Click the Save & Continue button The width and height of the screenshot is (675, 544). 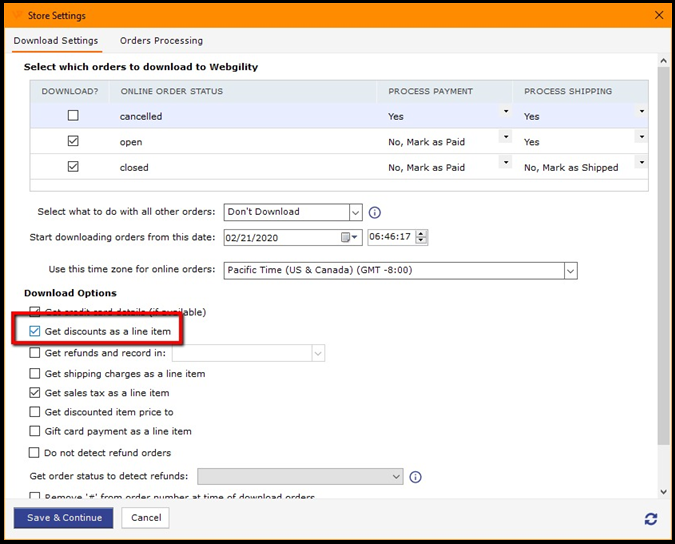coord(63,518)
